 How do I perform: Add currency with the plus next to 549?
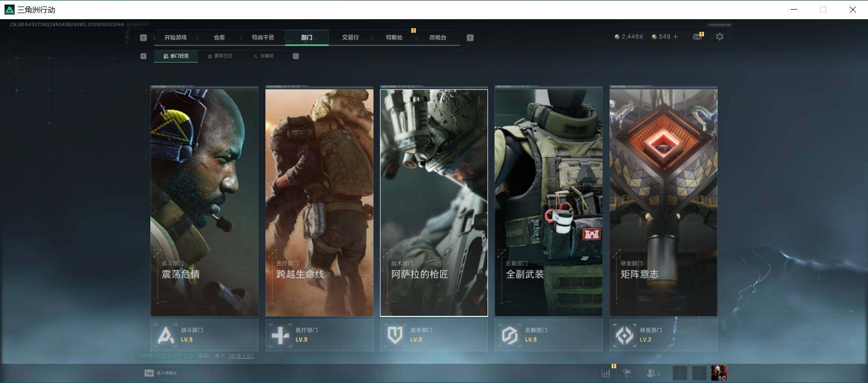(676, 37)
